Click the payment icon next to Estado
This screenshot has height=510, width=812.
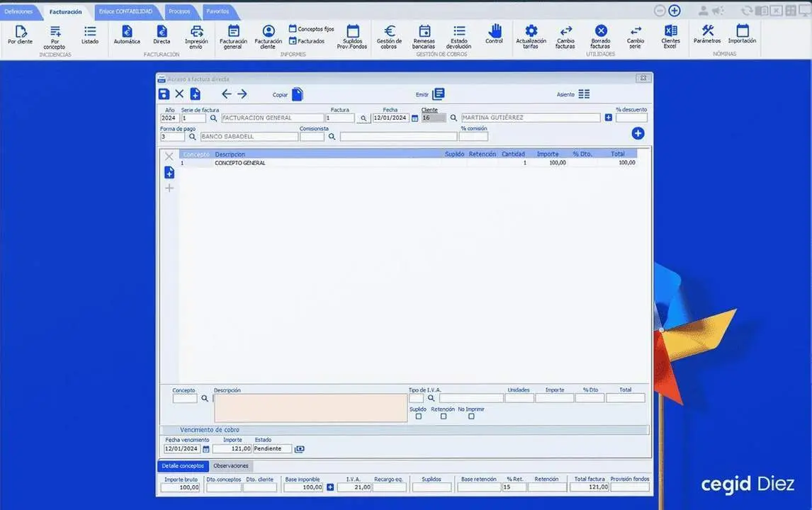click(299, 449)
